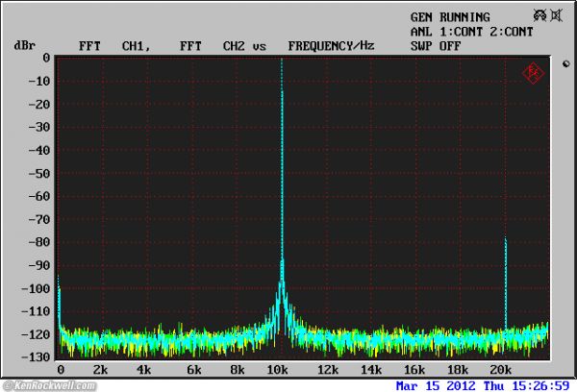Click the crossed-out headphones icon
This screenshot has height=392, width=577.
539,15
